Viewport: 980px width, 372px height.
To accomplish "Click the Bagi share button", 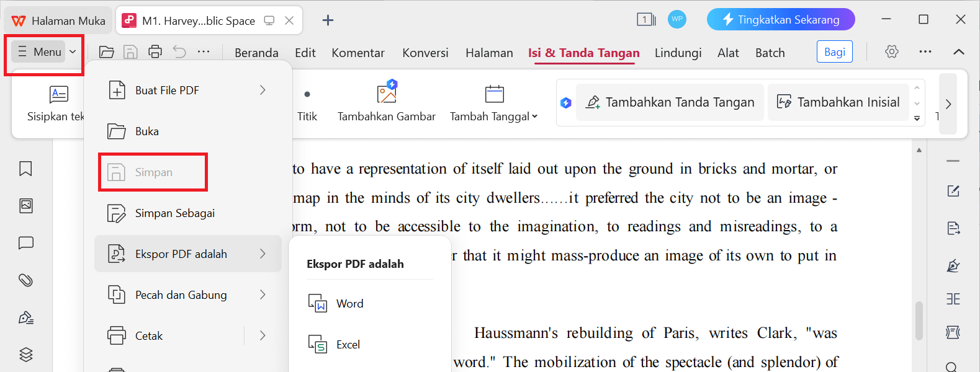I will click(x=835, y=52).
